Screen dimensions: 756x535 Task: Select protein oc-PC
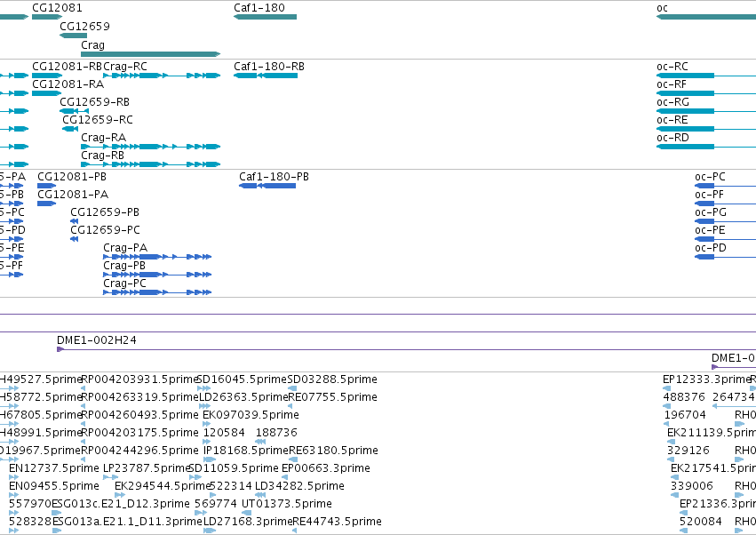click(x=725, y=186)
